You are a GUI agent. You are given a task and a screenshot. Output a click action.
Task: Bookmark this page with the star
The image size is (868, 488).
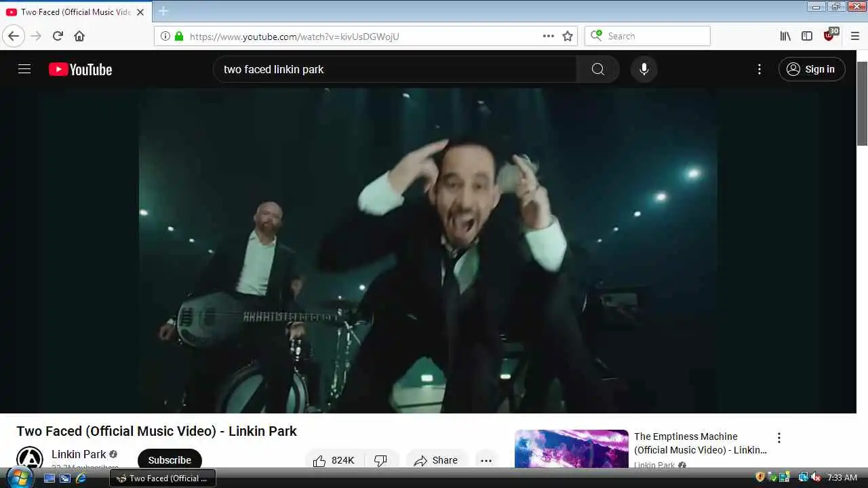click(568, 36)
